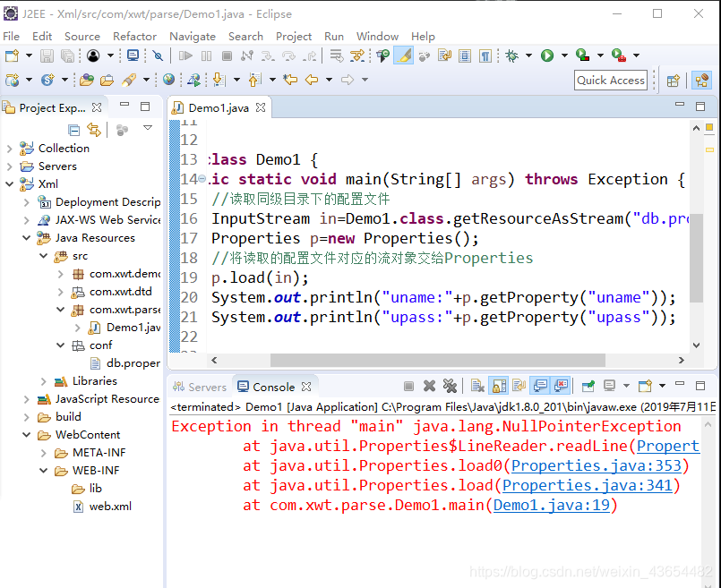Open the Window menu
Viewport: 721px width, 588px height.
(x=377, y=37)
